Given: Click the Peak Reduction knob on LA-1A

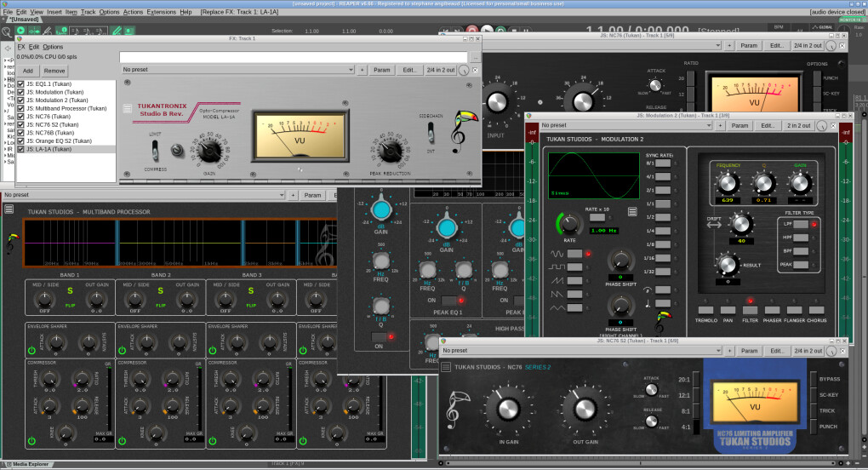Looking at the screenshot, I should [391, 151].
